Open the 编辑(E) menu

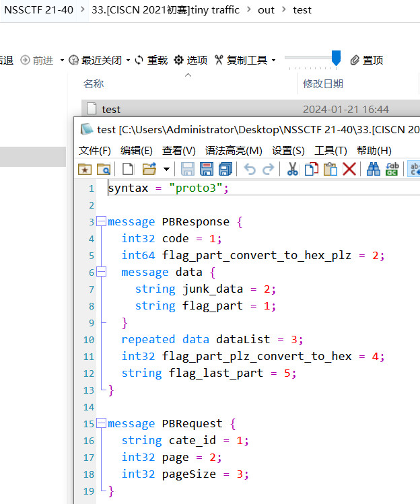tap(137, 151)
